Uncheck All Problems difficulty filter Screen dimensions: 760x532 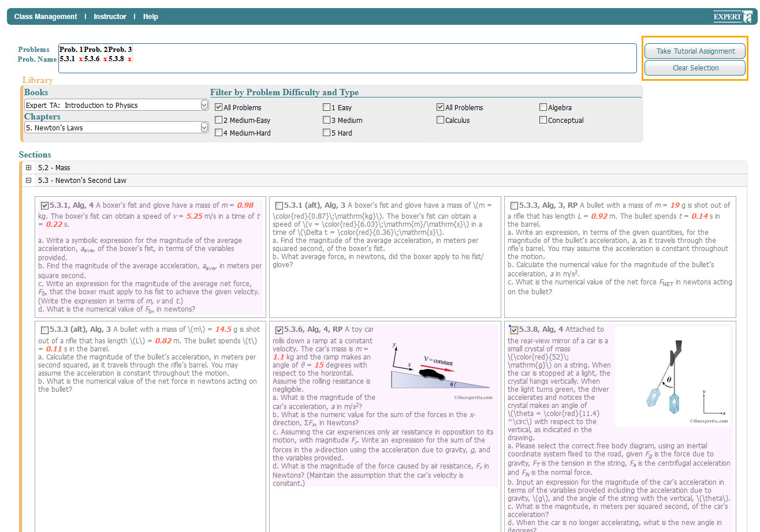tap(218, 107)
